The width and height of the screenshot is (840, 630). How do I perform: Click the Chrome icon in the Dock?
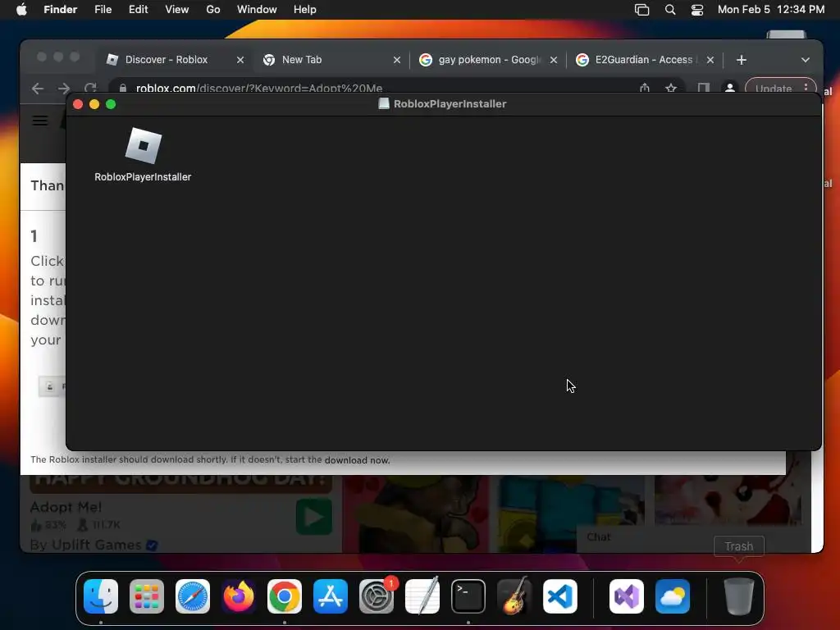[x=285, y=596]
